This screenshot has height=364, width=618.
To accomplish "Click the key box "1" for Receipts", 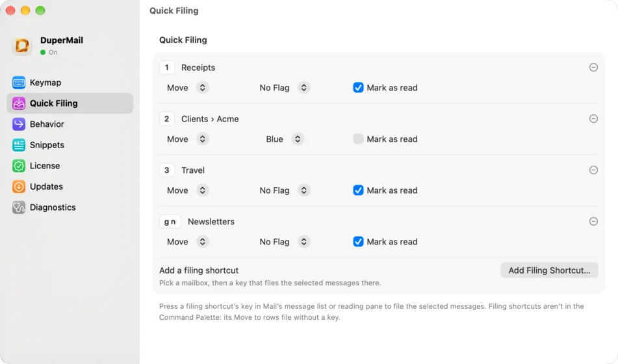I will pos(167,68).
